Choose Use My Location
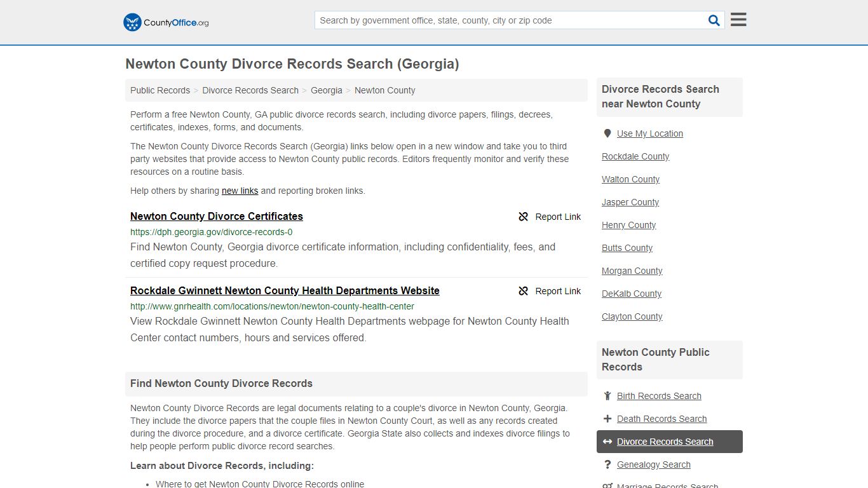 650,133
